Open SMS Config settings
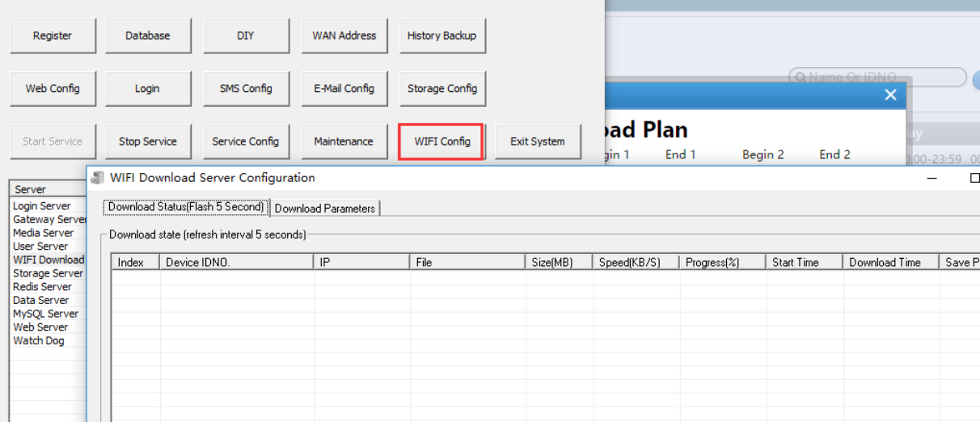980x422 pixels. [x=246, y=89]
